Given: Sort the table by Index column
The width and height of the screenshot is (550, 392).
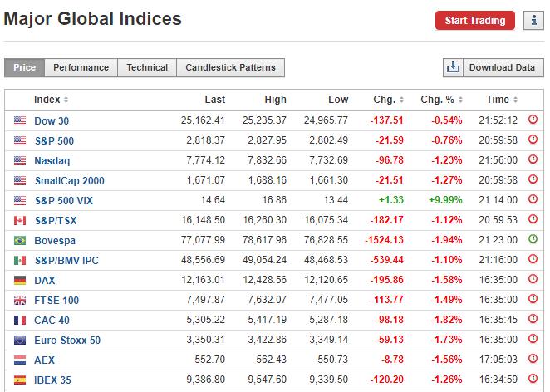Looking at the screenshot, I should (52, 100).
